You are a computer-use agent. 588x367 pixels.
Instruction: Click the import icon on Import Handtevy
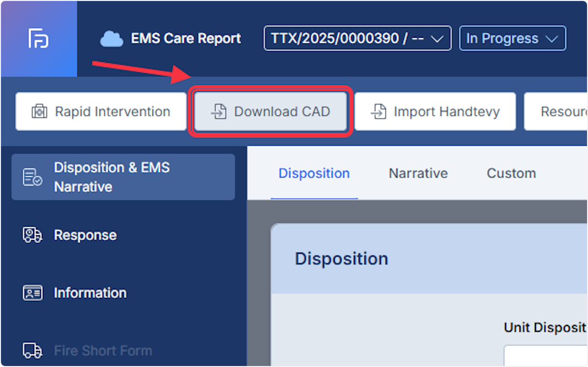378,112
